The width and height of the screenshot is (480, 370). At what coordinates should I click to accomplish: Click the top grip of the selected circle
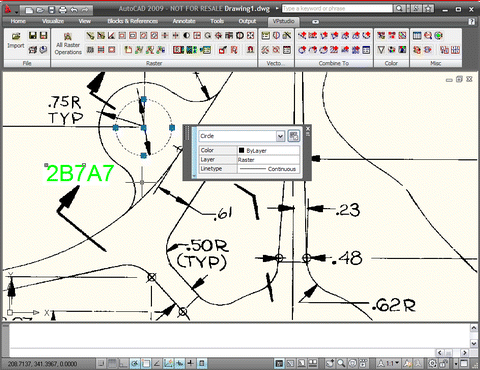(144, 99)
